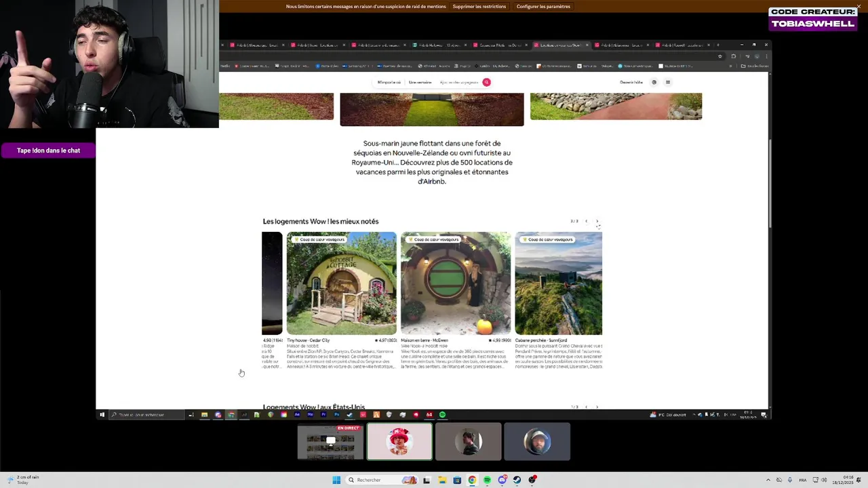Open the 'Cabane perchée · Sunnfjord' listing title
This screenshot has height=488, width=868.
click(540, 340)
